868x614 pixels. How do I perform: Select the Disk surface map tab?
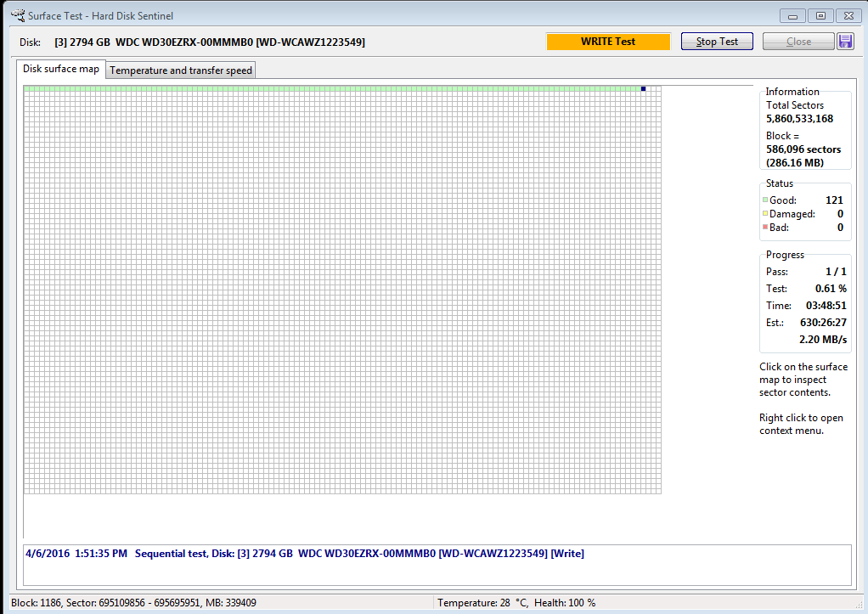coord(61,69)
